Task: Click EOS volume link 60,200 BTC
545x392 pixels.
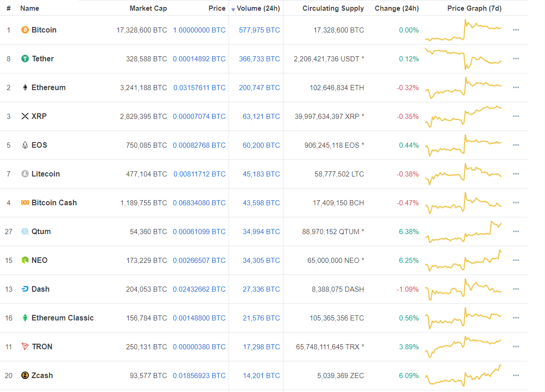Action: tap(261, 145)
